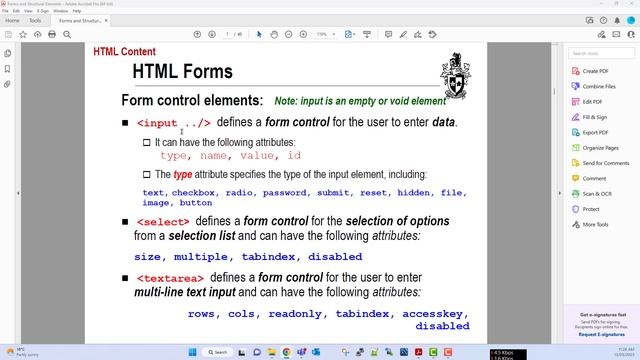Image resolution: width=640 pixels, height=360 pixels.
Task: Open the Help menu
Action: [x=77, y=11]
